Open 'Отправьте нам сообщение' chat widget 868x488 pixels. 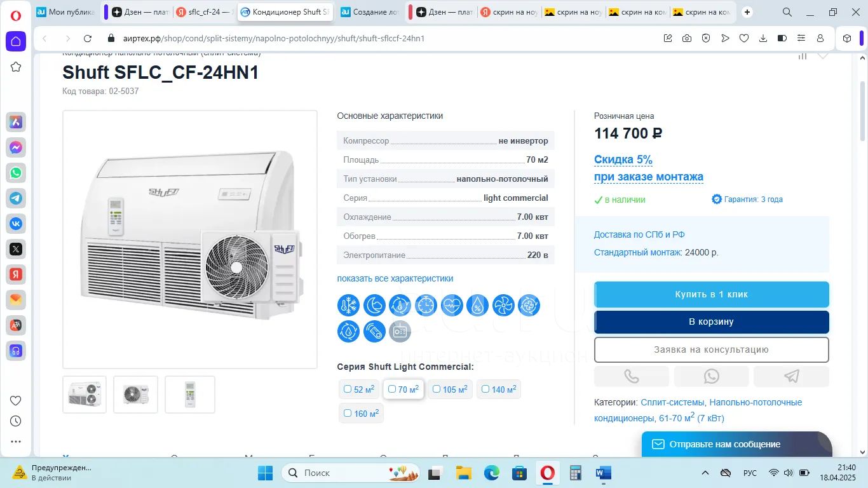coord(736,444)
